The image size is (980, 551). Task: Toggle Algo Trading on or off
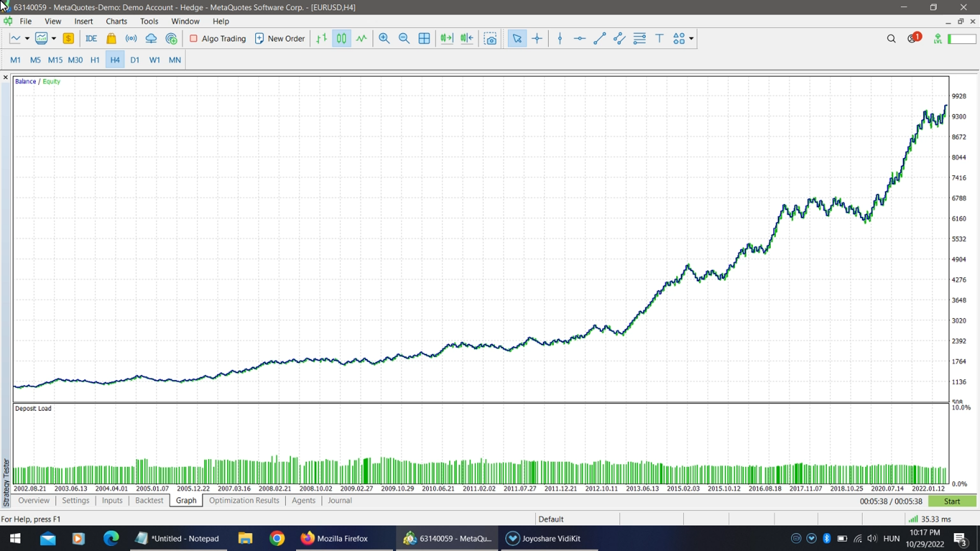[218, 38]
